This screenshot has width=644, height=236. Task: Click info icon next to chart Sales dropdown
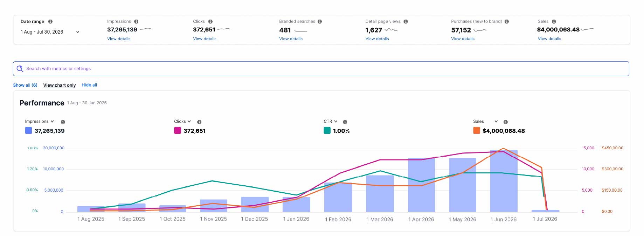pos(505,122)
